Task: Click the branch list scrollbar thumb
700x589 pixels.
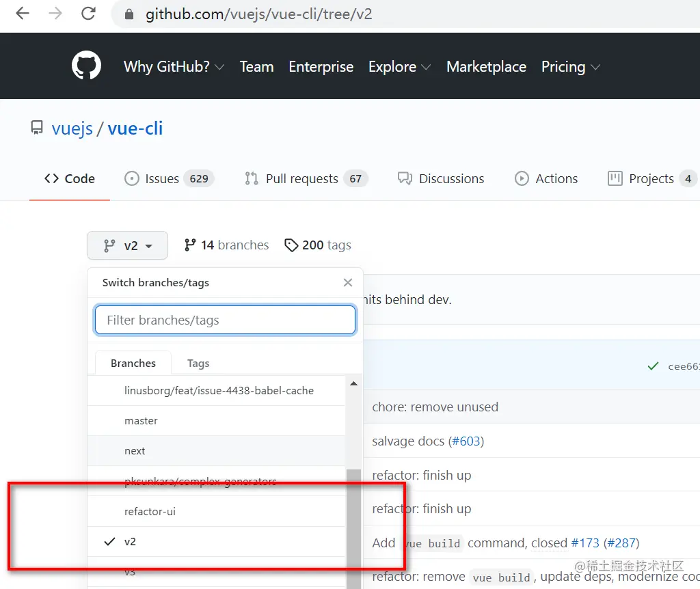Action: click(353, 529)
